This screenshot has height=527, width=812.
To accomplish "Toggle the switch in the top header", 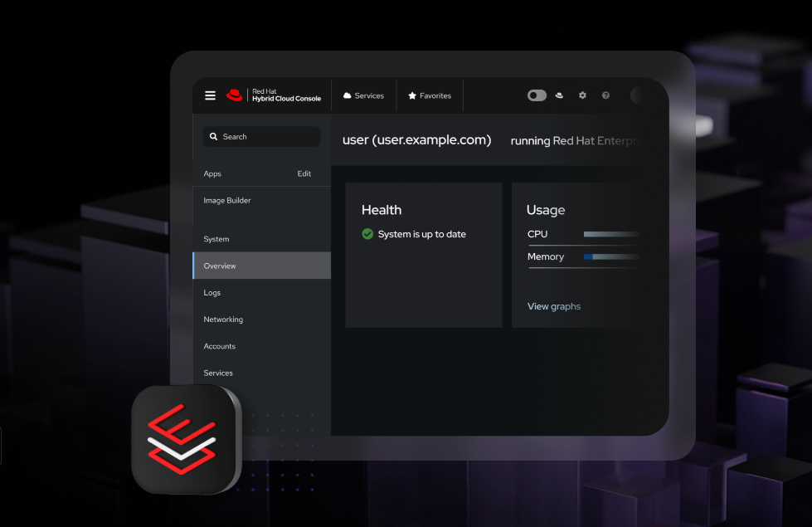I will pos(537,95).
